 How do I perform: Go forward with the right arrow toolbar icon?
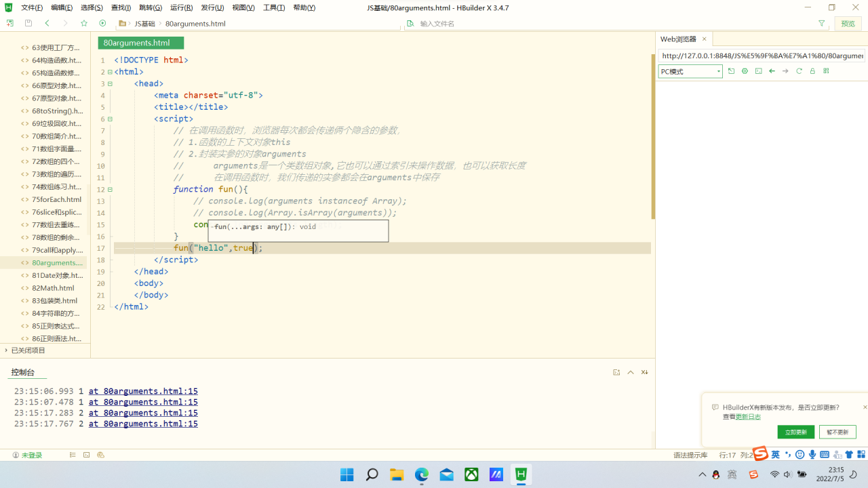(x=65, y=23)
